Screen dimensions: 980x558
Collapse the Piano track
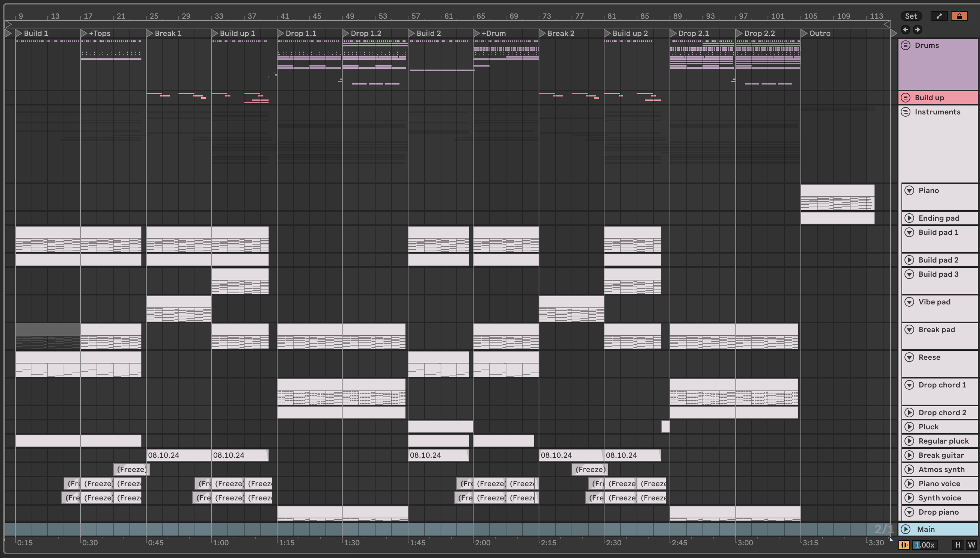909,190
